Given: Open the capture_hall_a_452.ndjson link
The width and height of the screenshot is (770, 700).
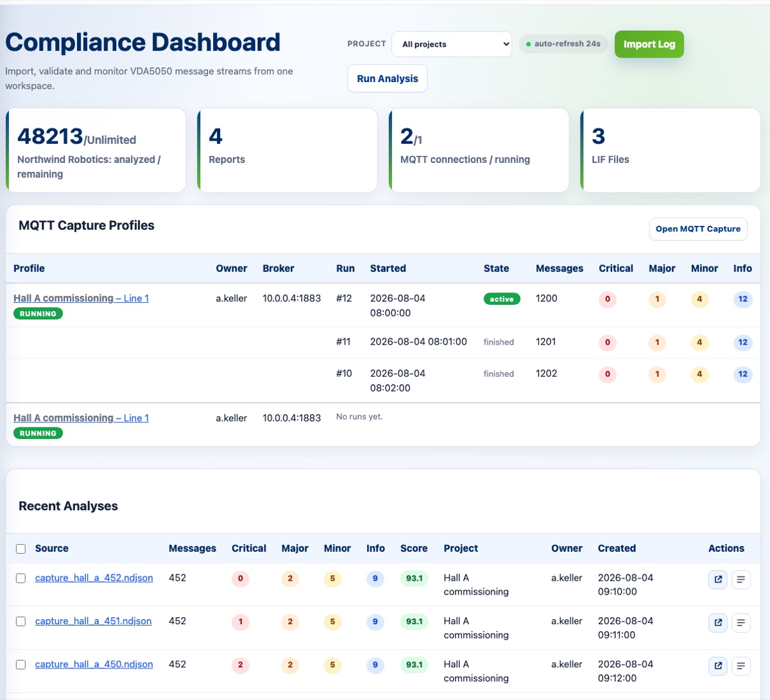Looking at the screenshot, I should tap(94, 578).
